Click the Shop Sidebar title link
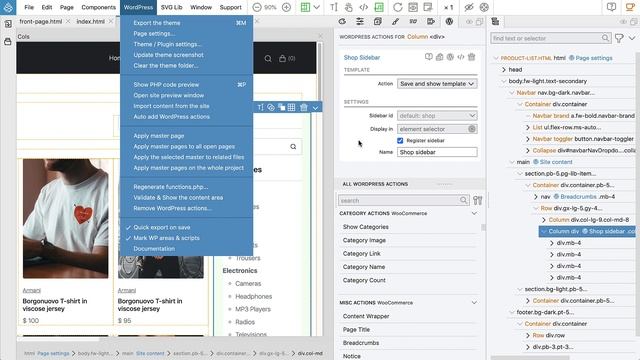This screenshot has width=640, height=360. 362,58
